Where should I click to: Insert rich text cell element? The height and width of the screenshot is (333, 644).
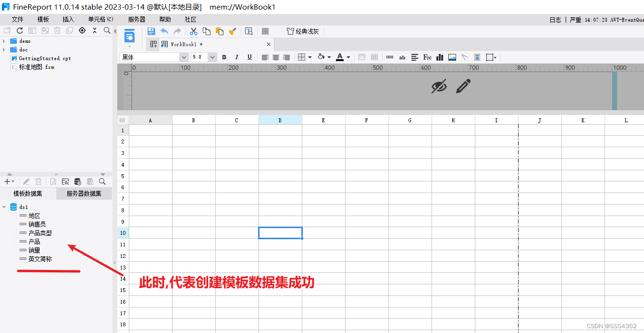[415, 57]
